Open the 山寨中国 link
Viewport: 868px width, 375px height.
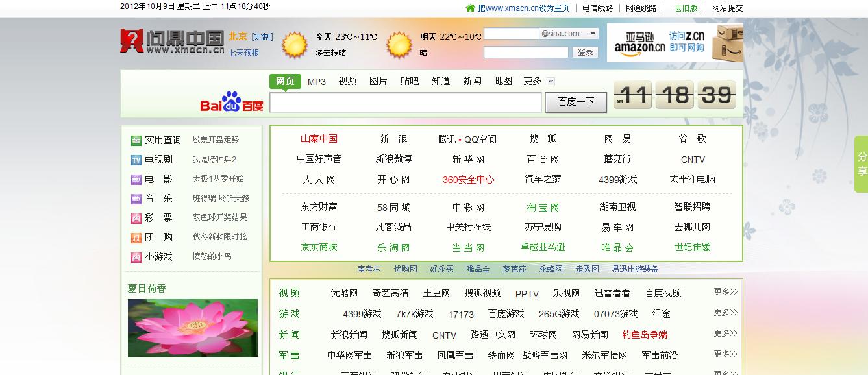click(x=319, y=139)
